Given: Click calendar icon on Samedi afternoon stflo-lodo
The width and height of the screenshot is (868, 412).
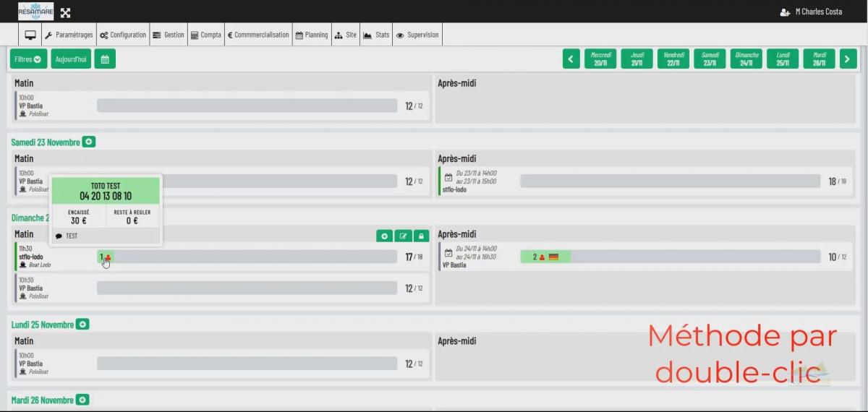Looking at the screenshot, I should click(448, 177).
